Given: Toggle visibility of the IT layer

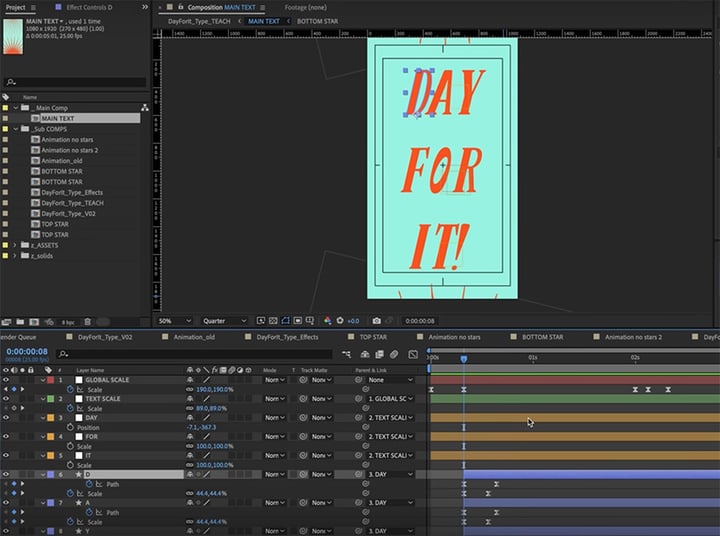Looking at the screenshot, I should (6, 456).
